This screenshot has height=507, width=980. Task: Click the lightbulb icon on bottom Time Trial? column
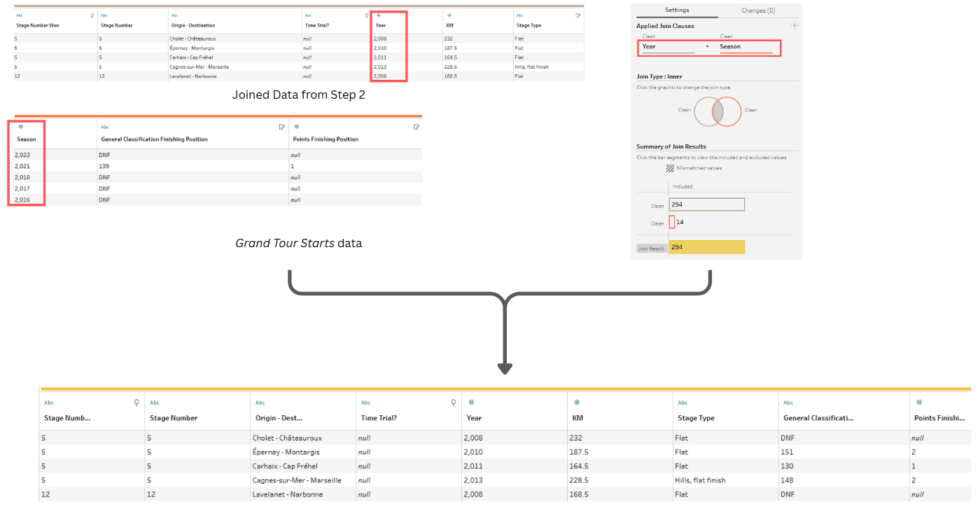coord(454,403)
